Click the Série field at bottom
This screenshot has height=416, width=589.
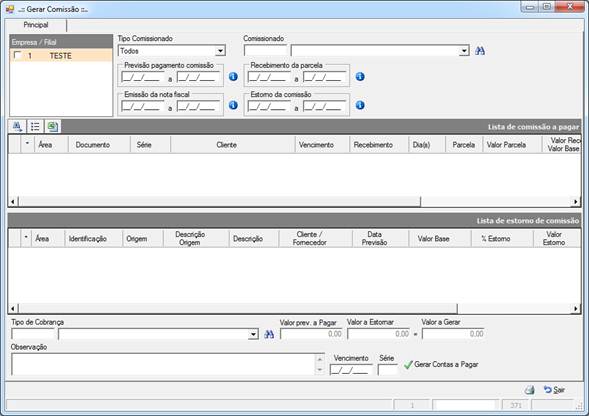(387, 370)
